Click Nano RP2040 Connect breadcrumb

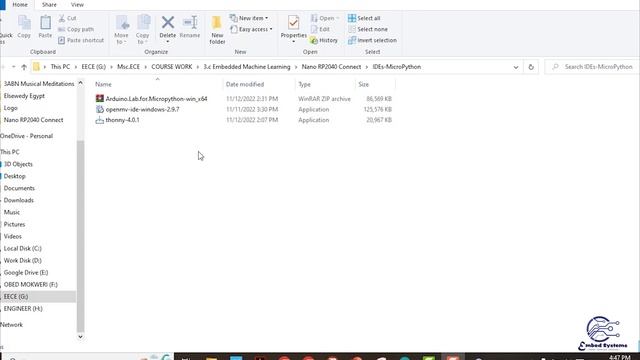pos(331,67)
